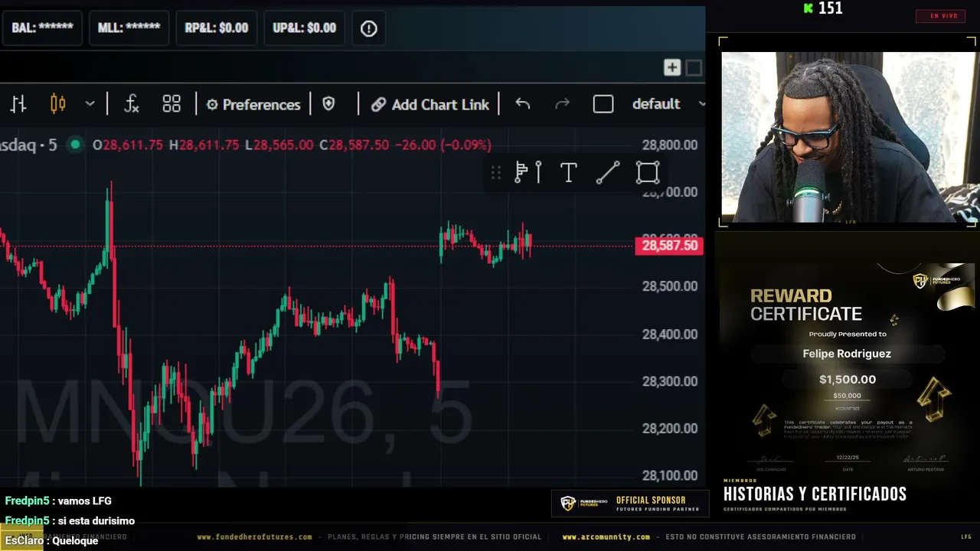Click the four-square grid layout icon
The image size is (980, 551).
click(171, 104)
